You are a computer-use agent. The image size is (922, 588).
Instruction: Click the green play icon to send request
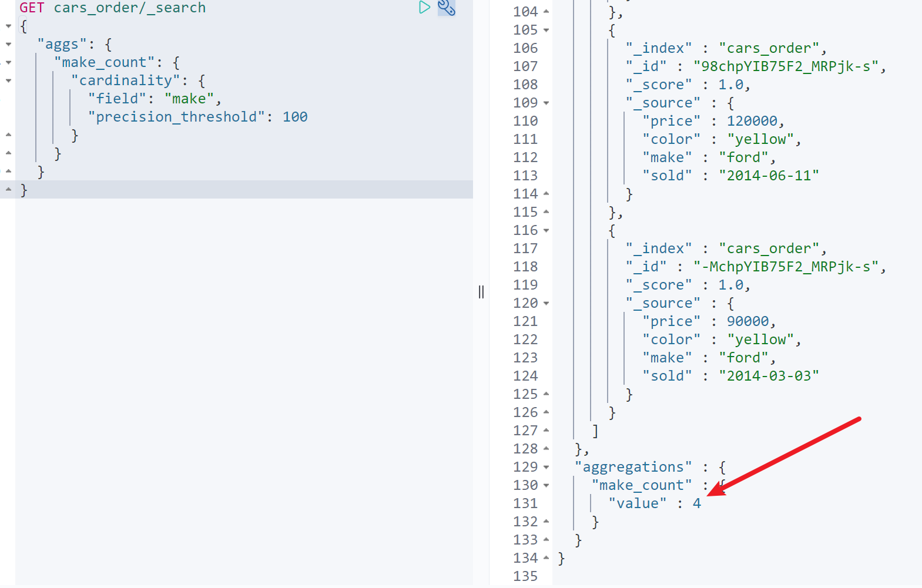tap(424, 8)
